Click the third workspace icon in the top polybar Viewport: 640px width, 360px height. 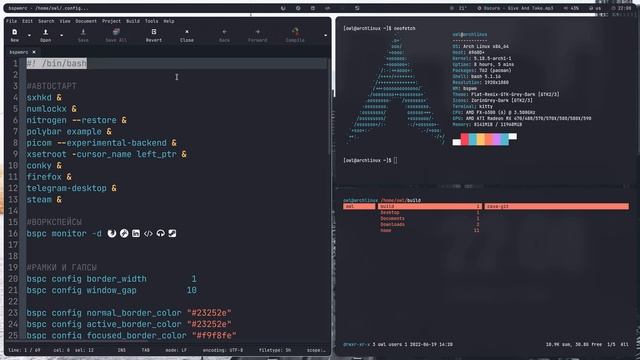point(313,8)
